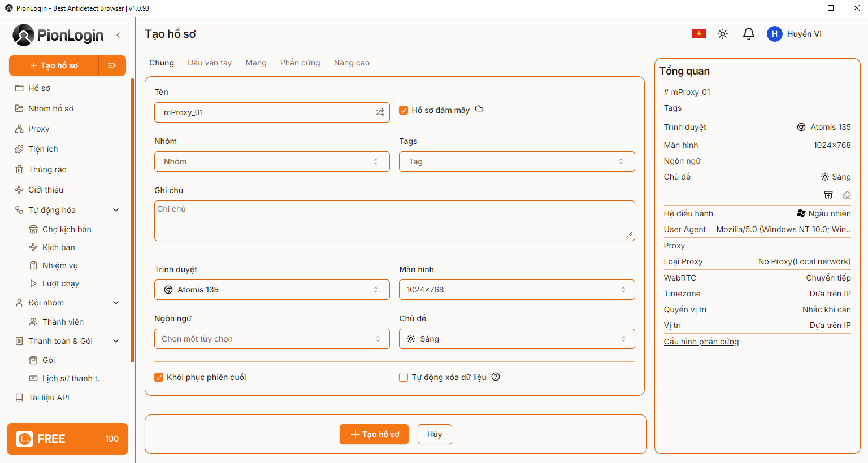Switch to Mạng tab

click(x=256, y=63)
